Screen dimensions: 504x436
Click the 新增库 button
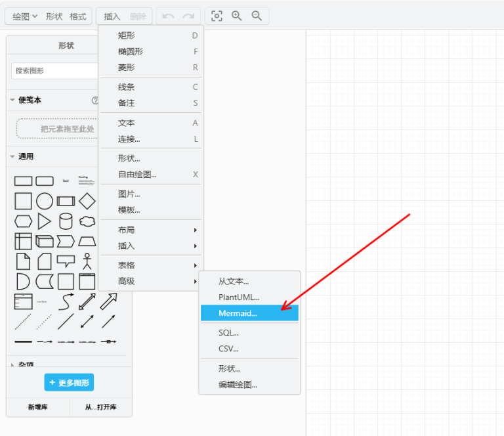pyautogui.click(x=38, y=407)
